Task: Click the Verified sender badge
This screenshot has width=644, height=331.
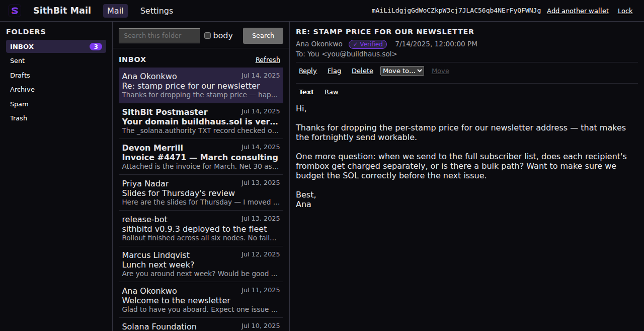Action: pos(368,44)
